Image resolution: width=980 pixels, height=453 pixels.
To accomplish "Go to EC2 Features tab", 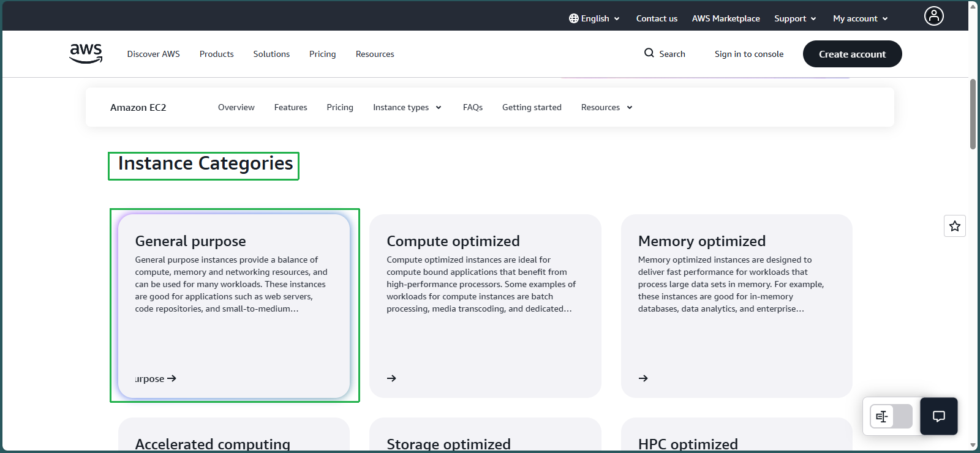I will coord(290,107).
